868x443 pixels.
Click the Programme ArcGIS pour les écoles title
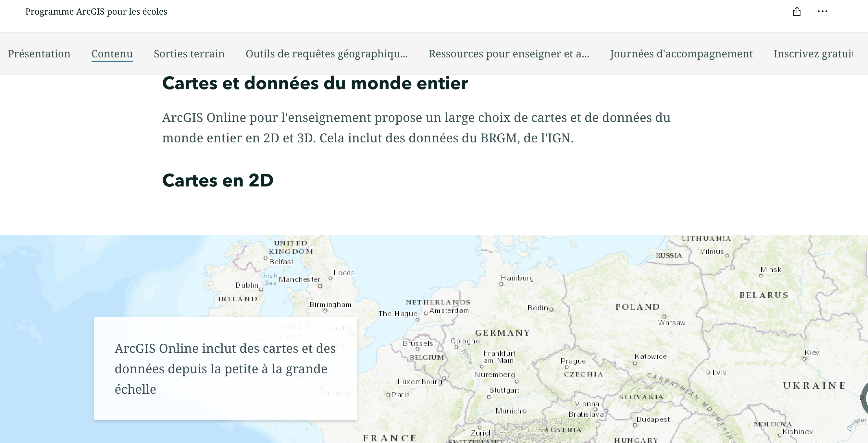96,12
